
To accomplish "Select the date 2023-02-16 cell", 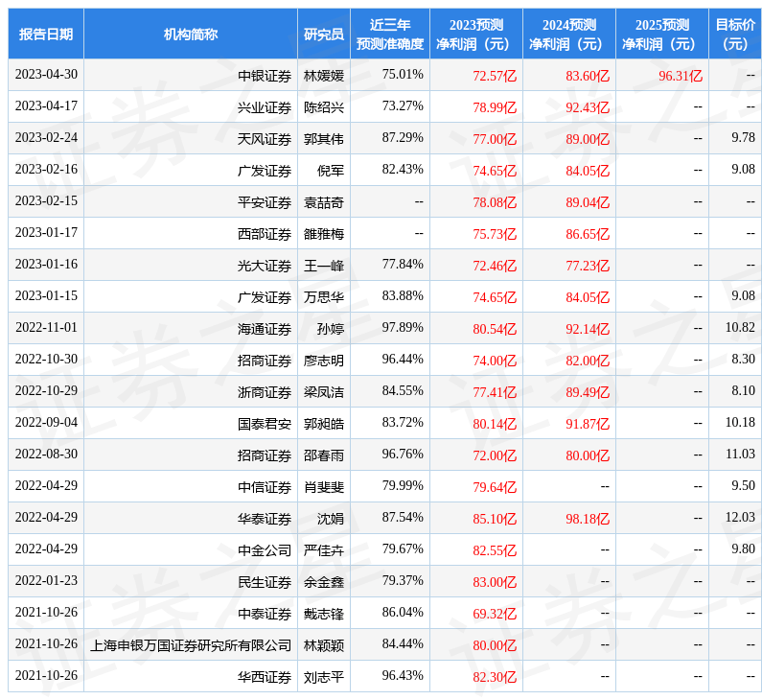I will [x=46, y=169].
